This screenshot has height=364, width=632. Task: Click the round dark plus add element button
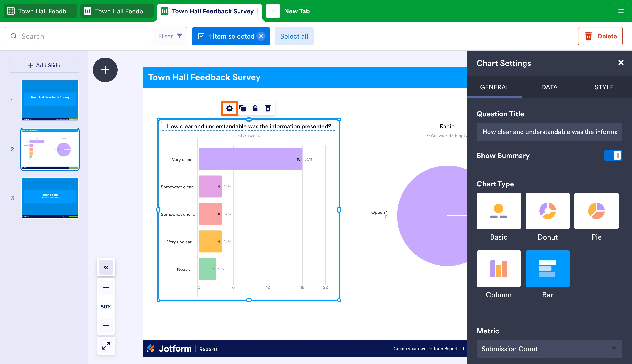105,70
